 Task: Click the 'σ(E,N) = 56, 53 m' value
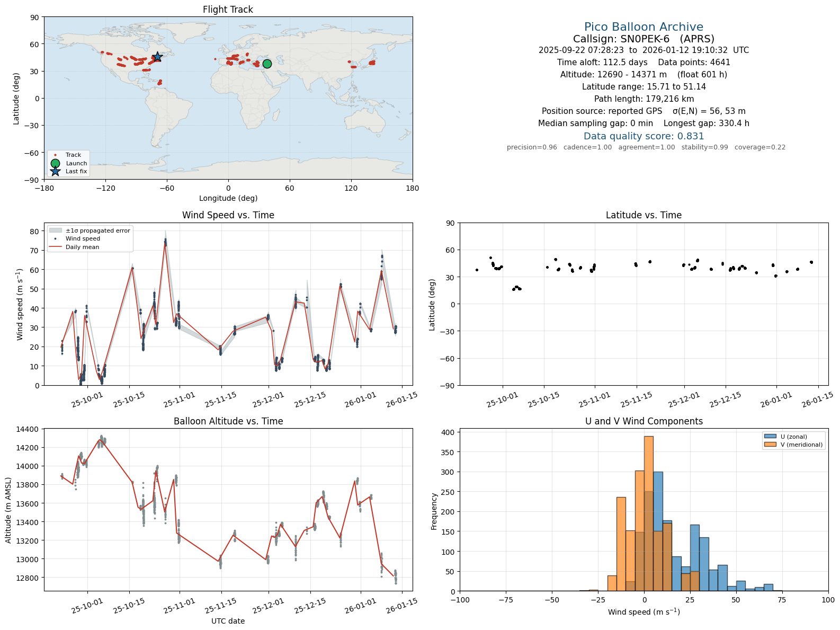[709, 111]
